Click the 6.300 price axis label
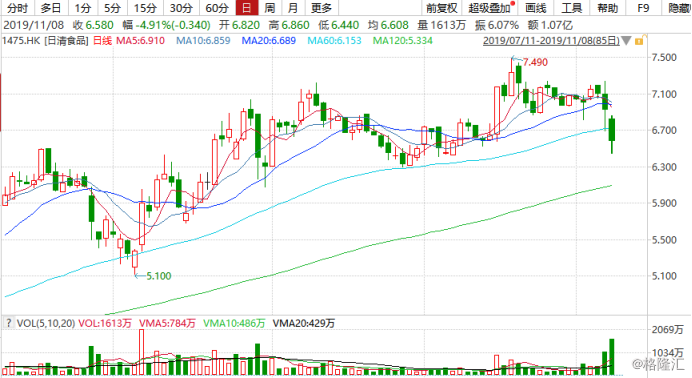692x378 pixels. [x=664, y=167]
